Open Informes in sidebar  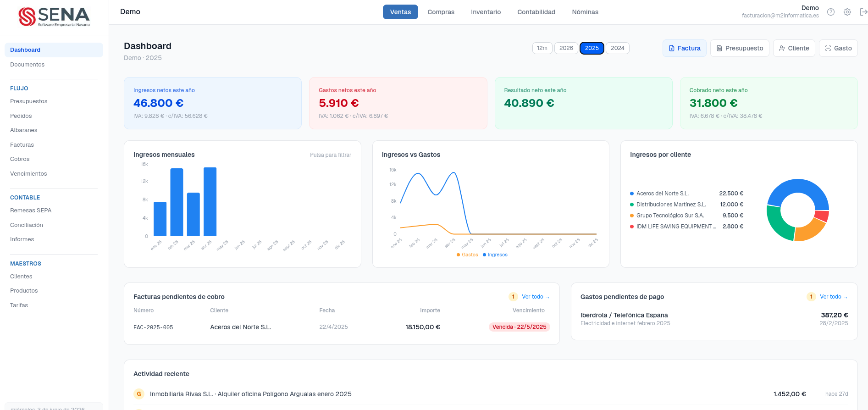(54, 239)
